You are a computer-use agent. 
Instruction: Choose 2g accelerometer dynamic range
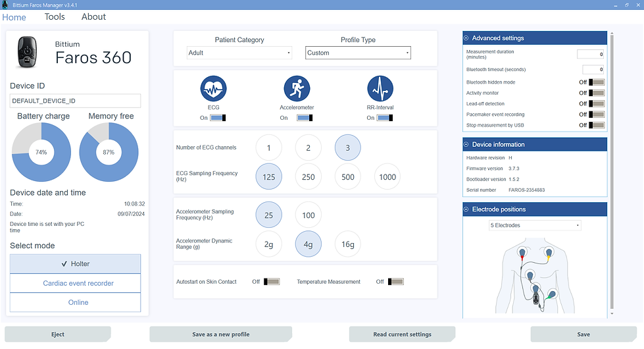[x=268, y=244]
